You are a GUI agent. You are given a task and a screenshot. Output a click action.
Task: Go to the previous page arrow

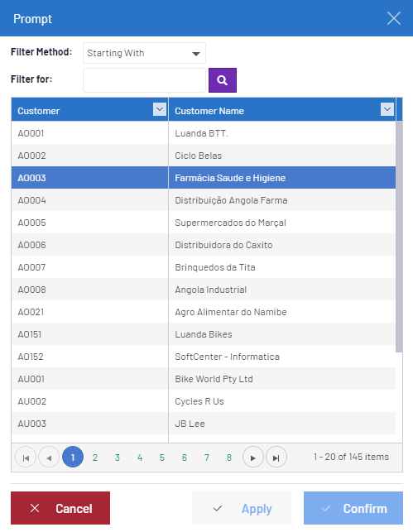click(x=49, y=457)
